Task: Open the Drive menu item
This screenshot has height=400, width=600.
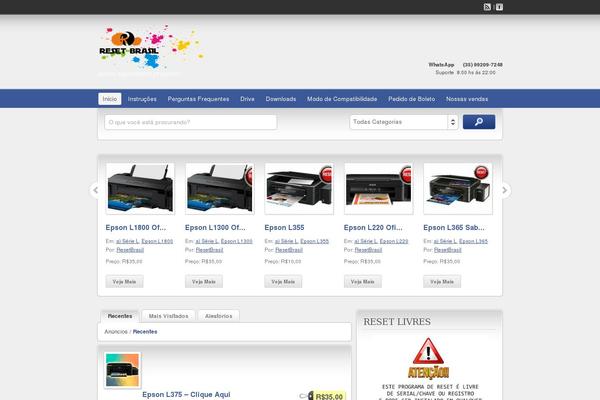Action: [247, 99]
